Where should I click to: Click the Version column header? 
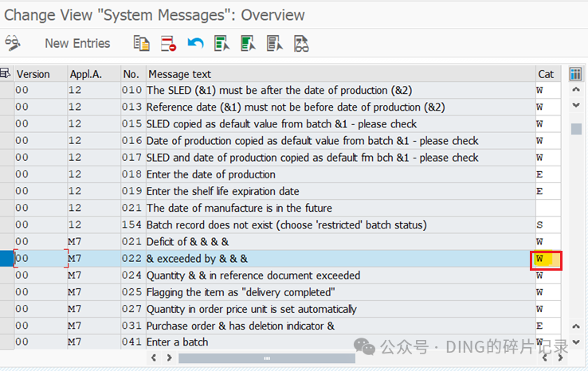(x=41, y=74)
